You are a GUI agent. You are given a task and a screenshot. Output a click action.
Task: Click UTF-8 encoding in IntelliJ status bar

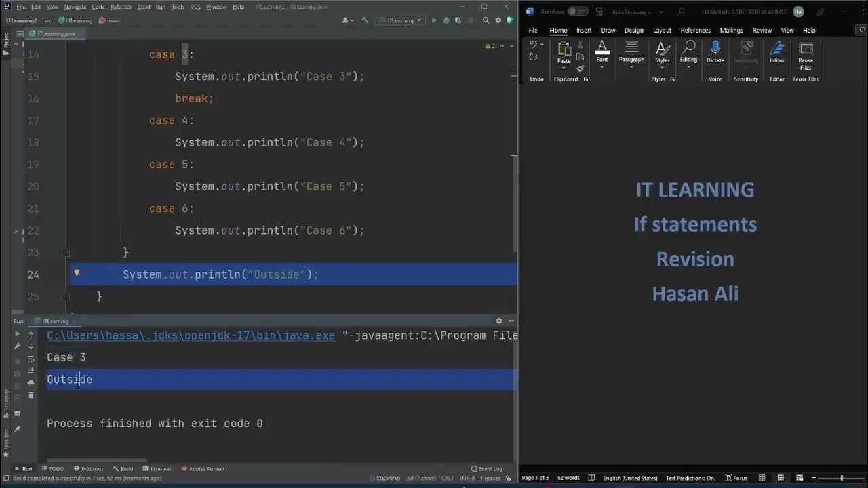pyautogui.click(x=468, y=479)
